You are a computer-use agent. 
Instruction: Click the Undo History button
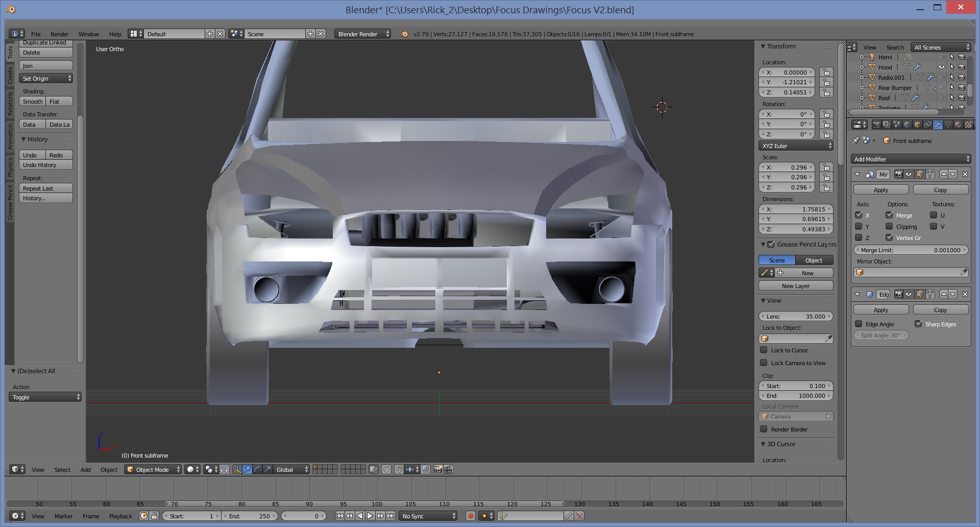pyautogui.click(x=45, y=165)
